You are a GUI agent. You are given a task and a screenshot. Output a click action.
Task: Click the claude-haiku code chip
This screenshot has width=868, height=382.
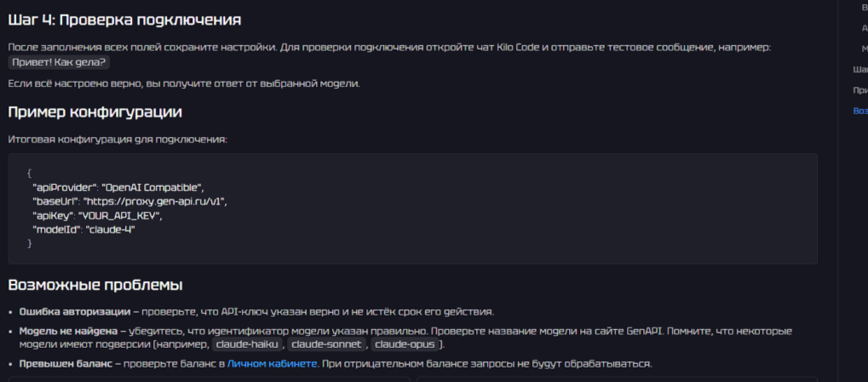(x=247, y=344)
